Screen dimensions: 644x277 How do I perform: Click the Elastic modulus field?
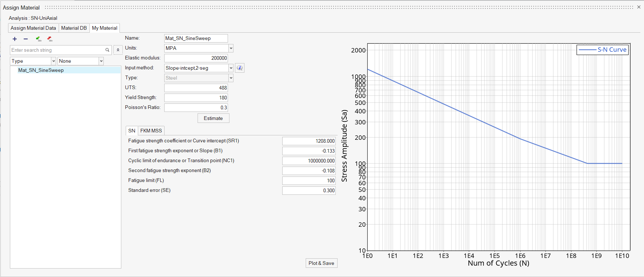pyautogui.click(x=196, y=58)
